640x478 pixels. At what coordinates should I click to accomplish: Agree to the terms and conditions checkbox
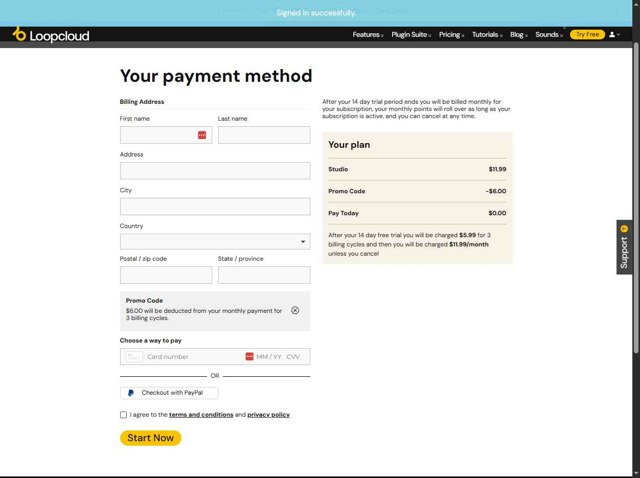123,415
